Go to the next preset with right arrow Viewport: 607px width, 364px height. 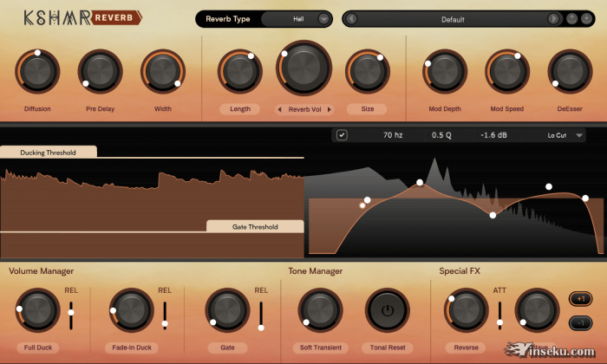click(553, 18)
